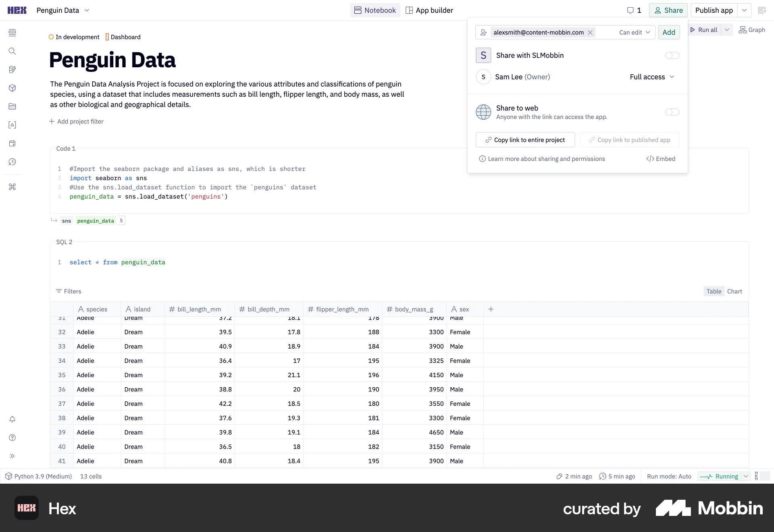Click Copy link to entire project

point(525,140)
